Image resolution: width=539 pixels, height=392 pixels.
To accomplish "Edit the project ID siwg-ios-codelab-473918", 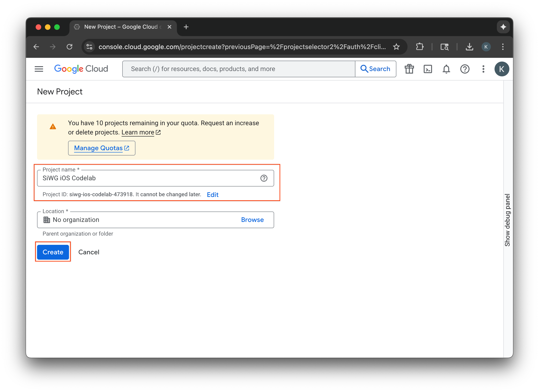I will tap(213, 194).
